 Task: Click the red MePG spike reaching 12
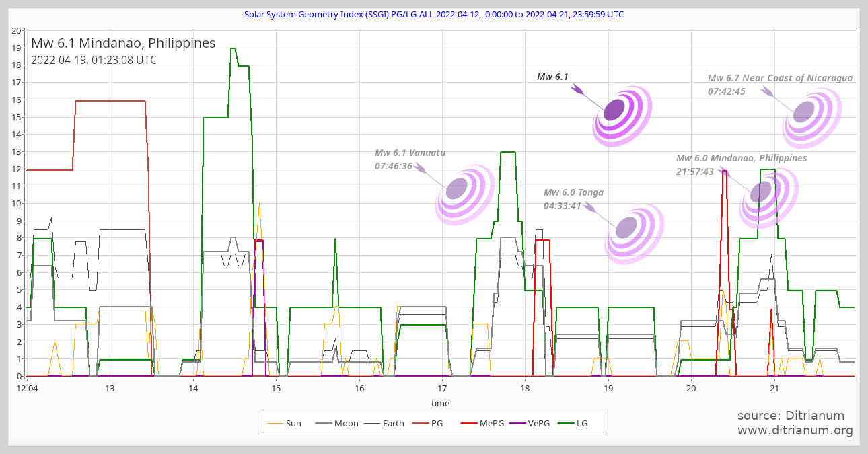[725, 172]
